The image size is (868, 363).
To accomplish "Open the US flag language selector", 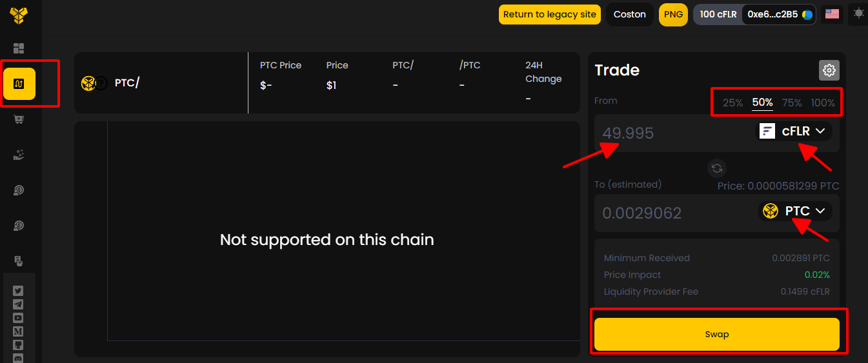I will pos(832,14).
